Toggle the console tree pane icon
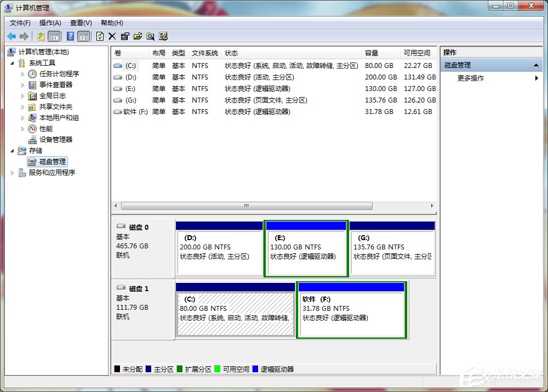 click(x=54, y=36)
